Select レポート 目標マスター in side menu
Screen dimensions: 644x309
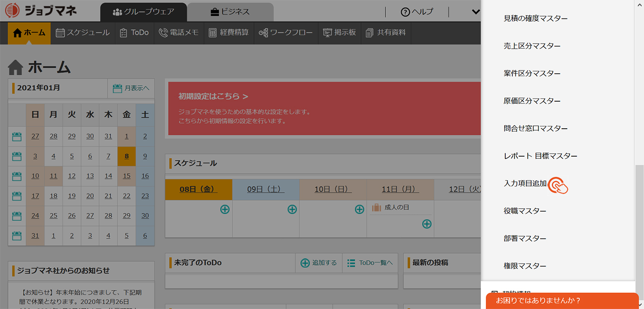click(540, 156)
